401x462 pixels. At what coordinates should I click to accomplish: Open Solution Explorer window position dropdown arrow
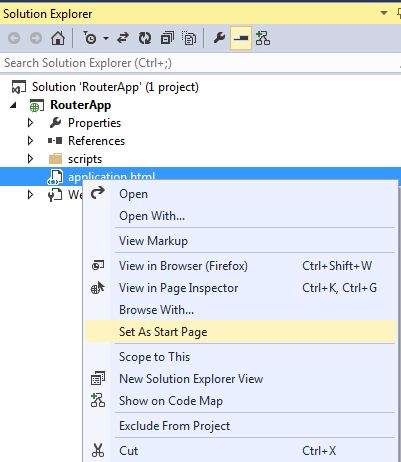[x=384, y=13]
